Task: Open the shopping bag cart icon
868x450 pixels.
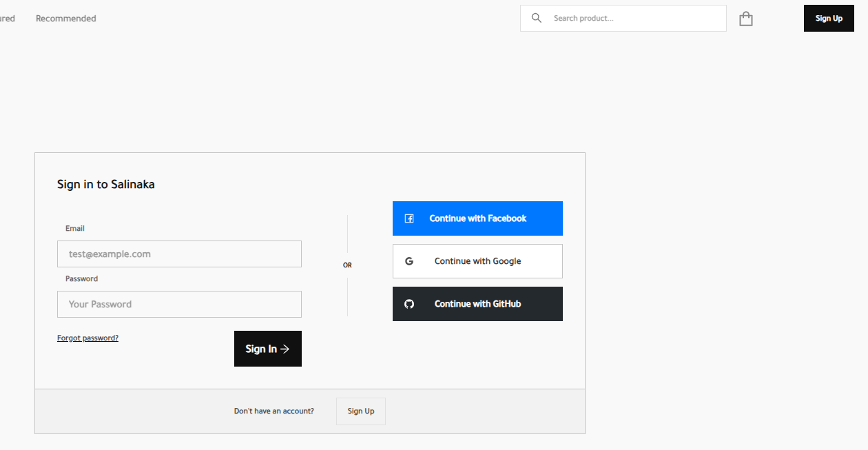Action: click(745, 19)
